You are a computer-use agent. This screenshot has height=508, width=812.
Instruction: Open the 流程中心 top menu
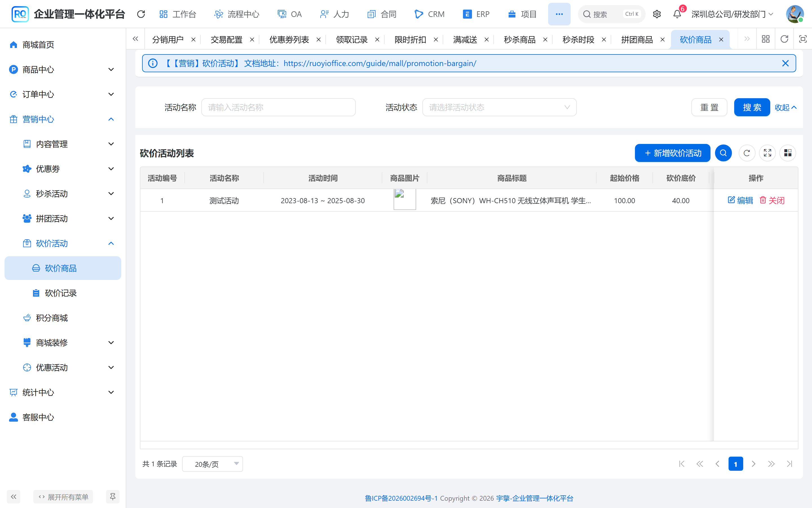(x=237, y=14)
